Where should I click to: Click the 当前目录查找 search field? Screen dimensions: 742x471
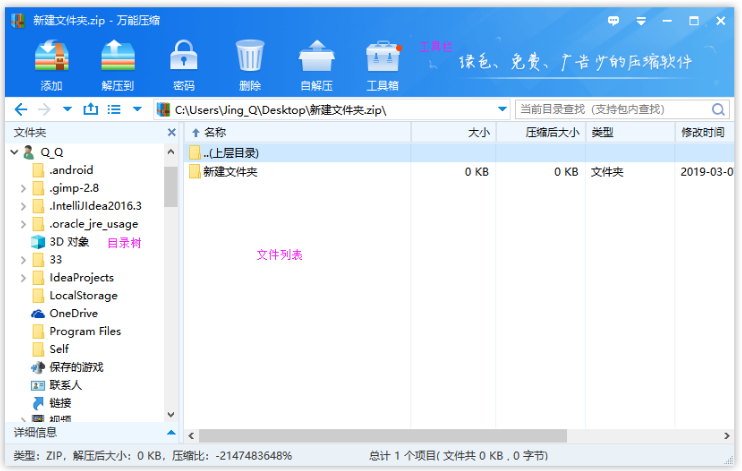pos(612,109)
